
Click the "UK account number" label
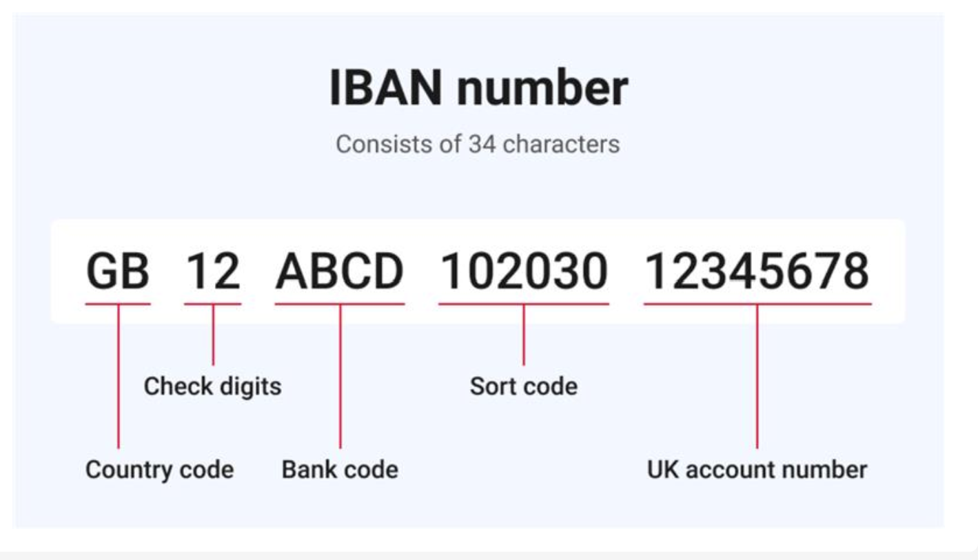[757, 470]
